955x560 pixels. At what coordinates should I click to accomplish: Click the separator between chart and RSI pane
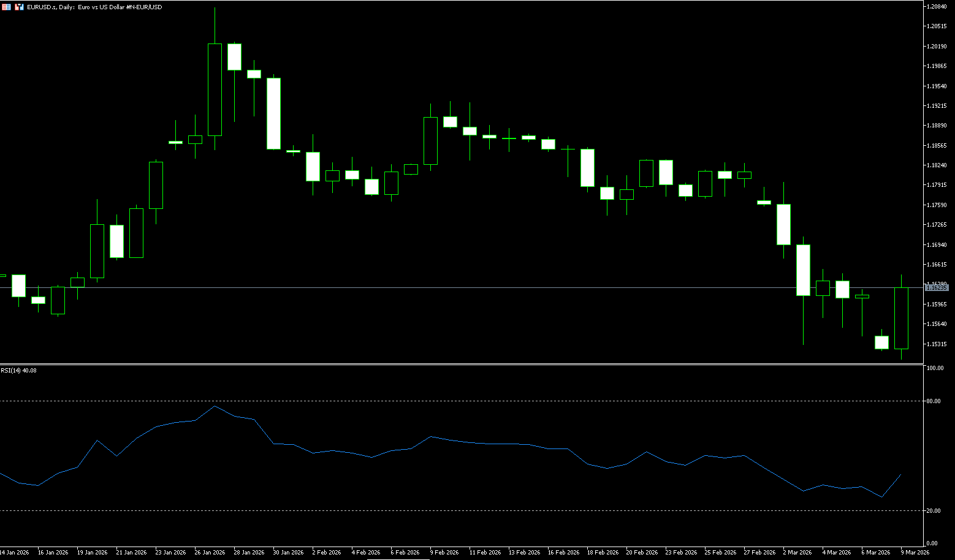click(x=460, y=365)
